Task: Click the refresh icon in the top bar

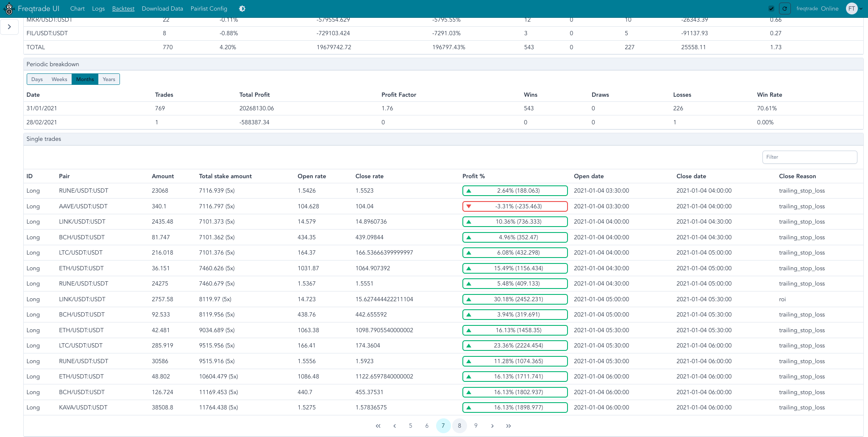Action: 785,8
